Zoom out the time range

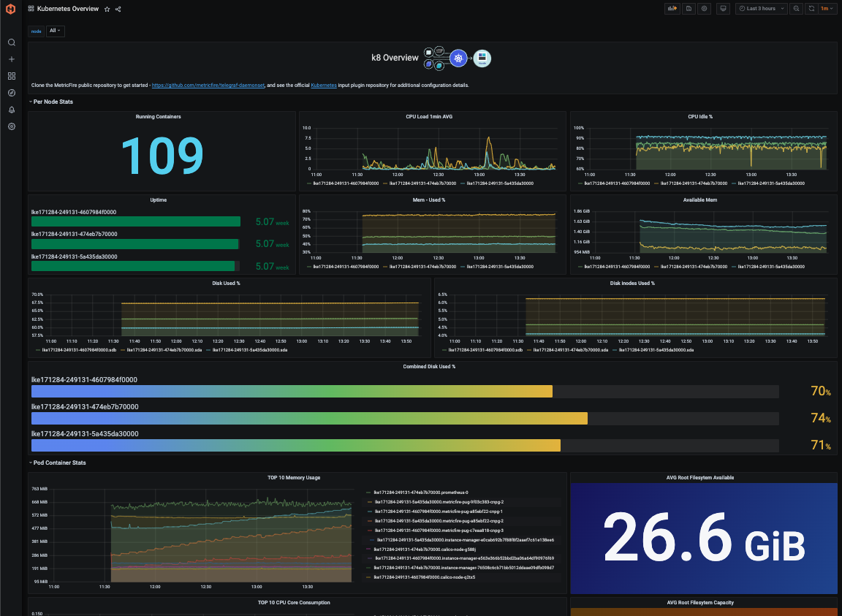(x=797, y=9)
